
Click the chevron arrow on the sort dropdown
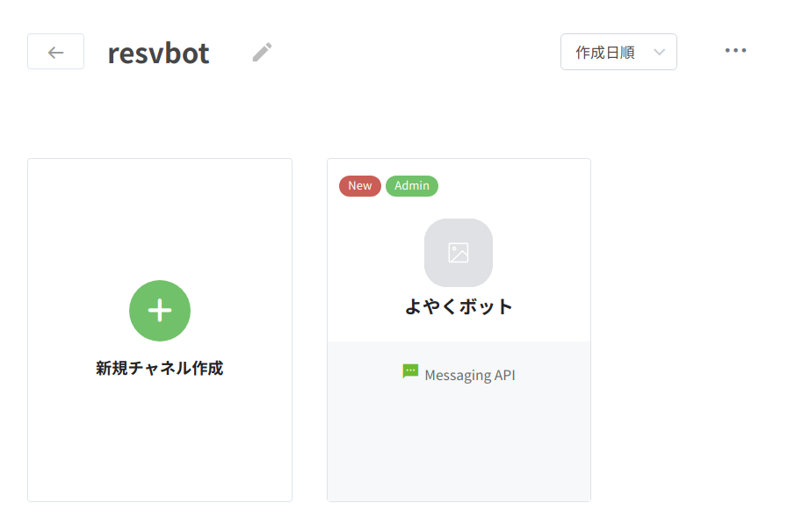point(659,53)
